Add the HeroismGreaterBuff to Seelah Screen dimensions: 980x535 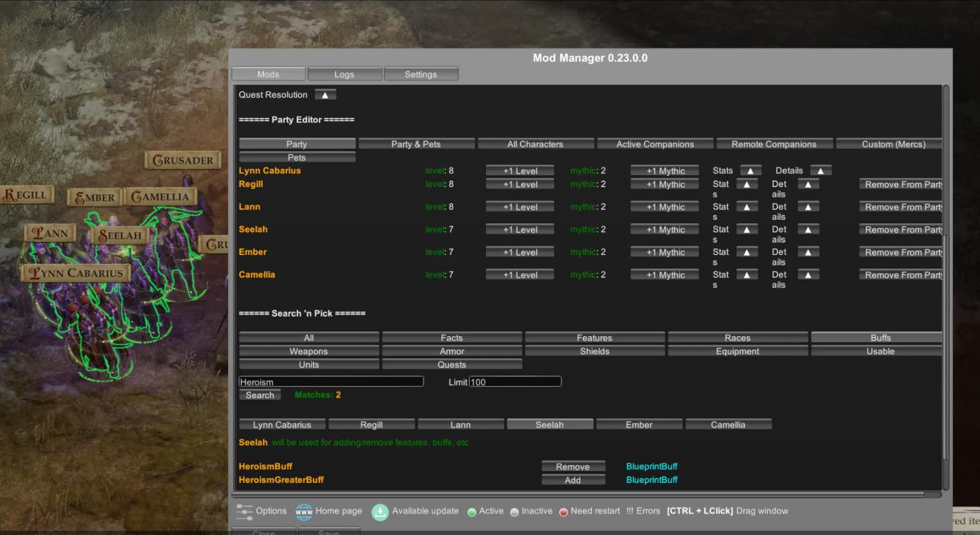[572, 480]
